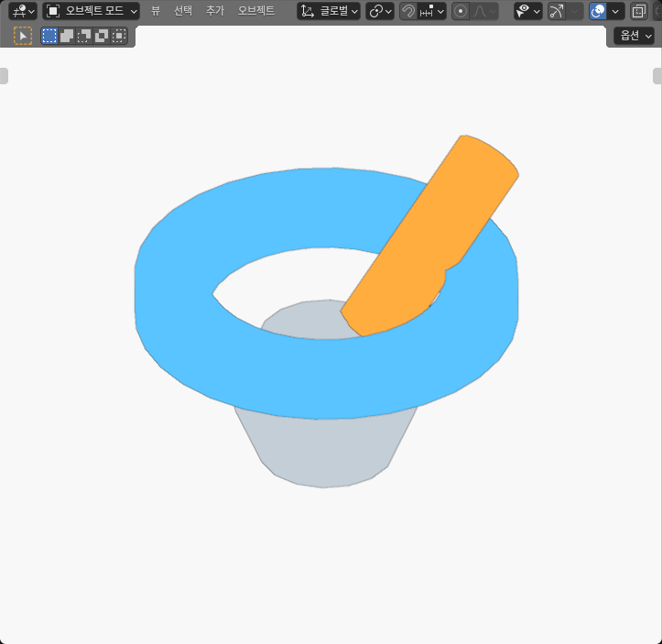Toggle snapping with the magnet icon
Image resolution: width=662 pixels, height=644 pixels.
tap(407, 11)
